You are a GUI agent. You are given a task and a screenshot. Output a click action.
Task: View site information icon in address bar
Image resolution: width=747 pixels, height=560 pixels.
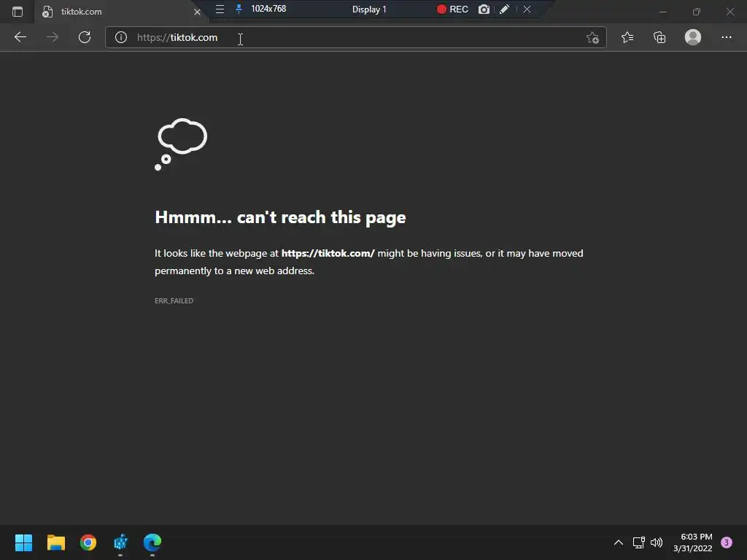click(121, 37)
